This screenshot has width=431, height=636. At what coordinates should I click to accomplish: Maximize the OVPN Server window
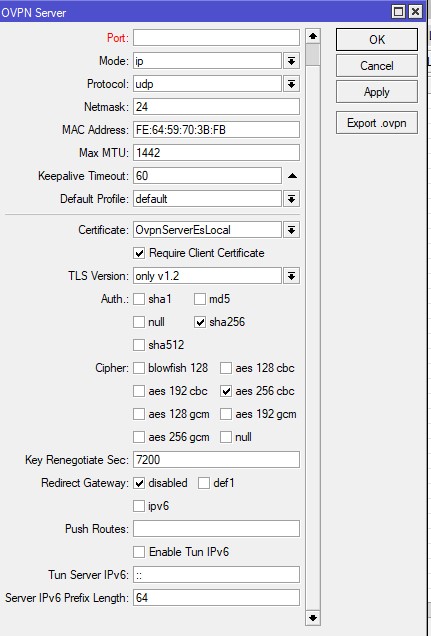(x=398, y=11)
